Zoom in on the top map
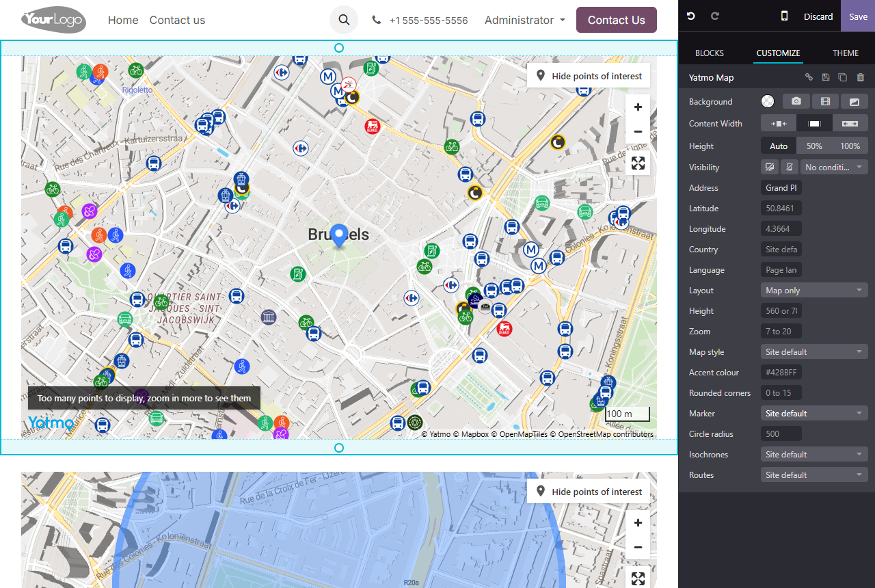Image resolution: width=875 pixels, height=588 pixels. point(638,107)
